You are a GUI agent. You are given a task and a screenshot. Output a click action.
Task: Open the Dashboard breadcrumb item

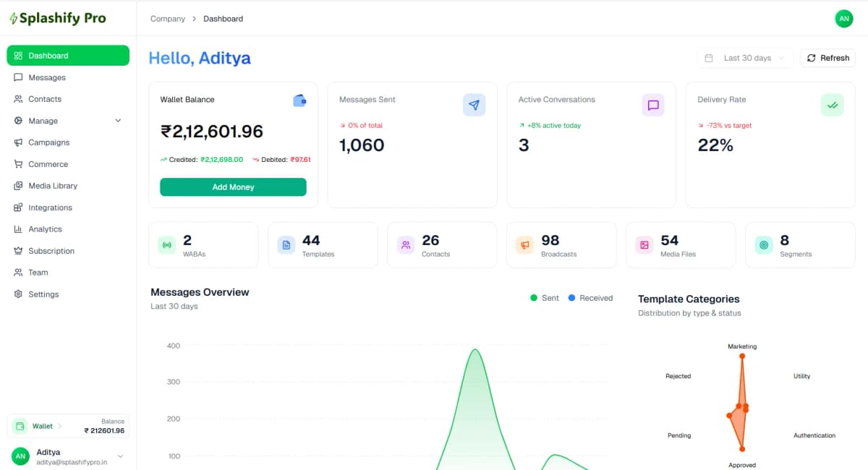point(223,19)
